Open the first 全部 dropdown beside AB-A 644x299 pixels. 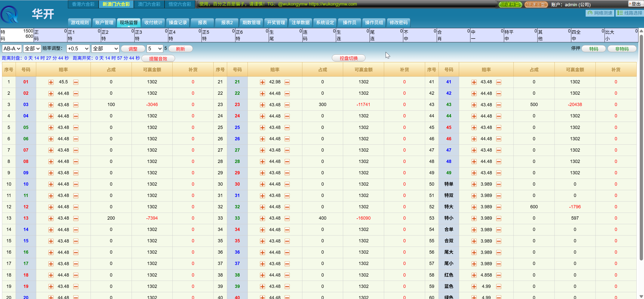(32, 49)
